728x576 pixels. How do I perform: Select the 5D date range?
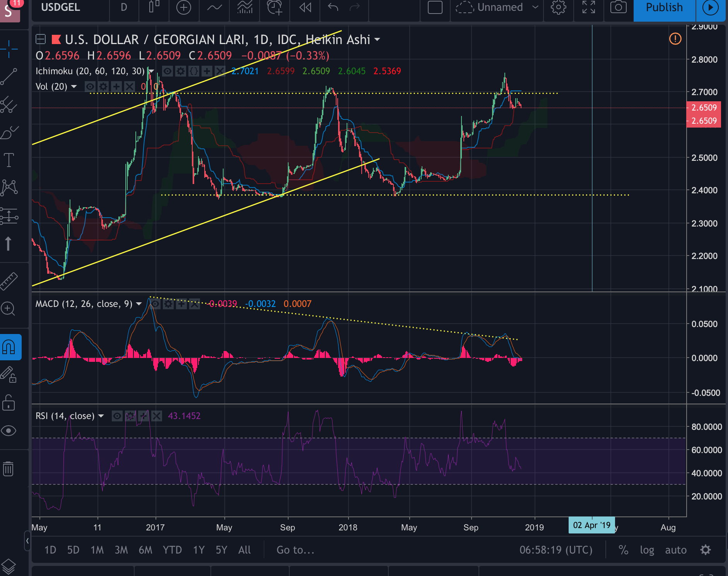(x=73, y=550)
